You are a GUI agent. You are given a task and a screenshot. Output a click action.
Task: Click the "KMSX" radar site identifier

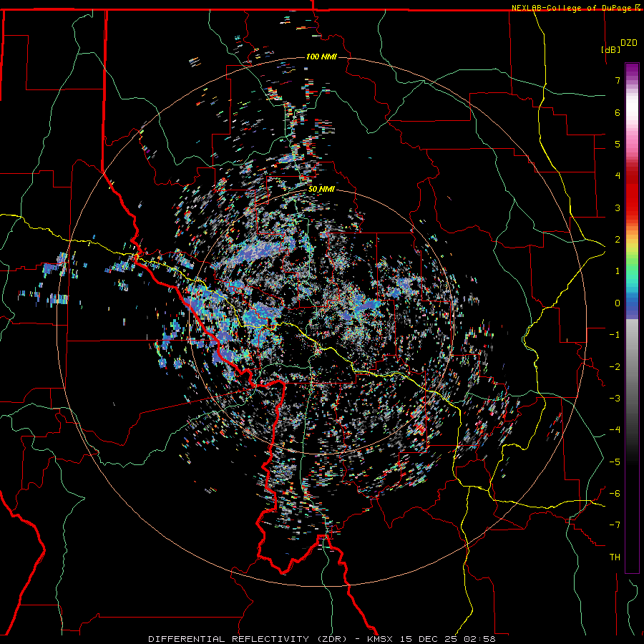(380, 639)
